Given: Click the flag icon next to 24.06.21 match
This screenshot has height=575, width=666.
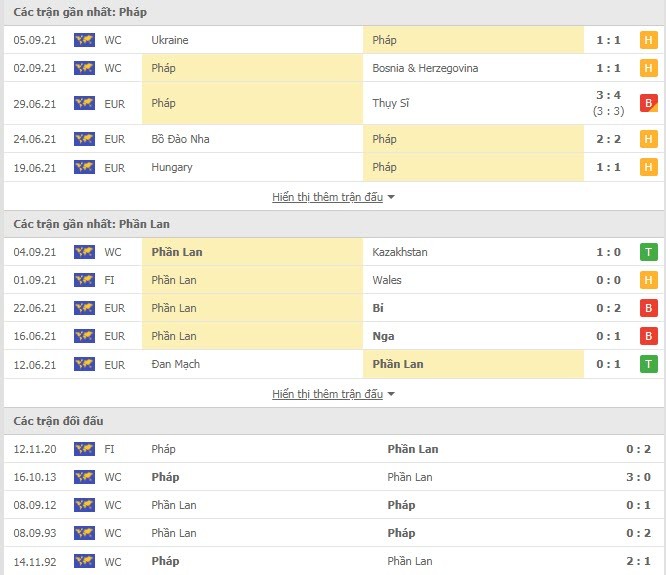Looking at the screenshot, I should (x=84, y=139).
